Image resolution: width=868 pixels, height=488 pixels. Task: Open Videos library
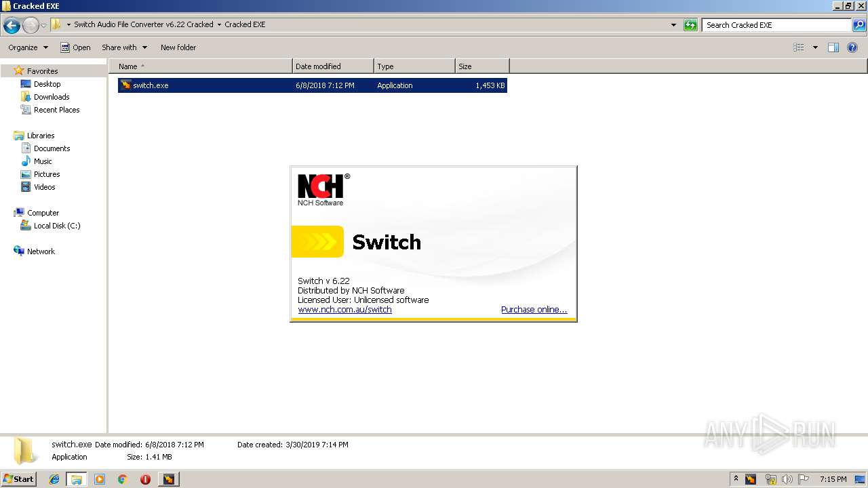point(44,187)
